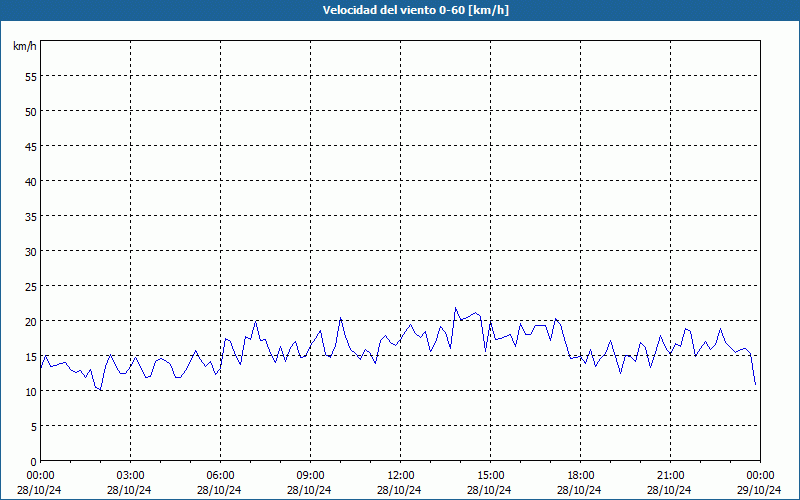Click the y-axis label '30'

31,253
